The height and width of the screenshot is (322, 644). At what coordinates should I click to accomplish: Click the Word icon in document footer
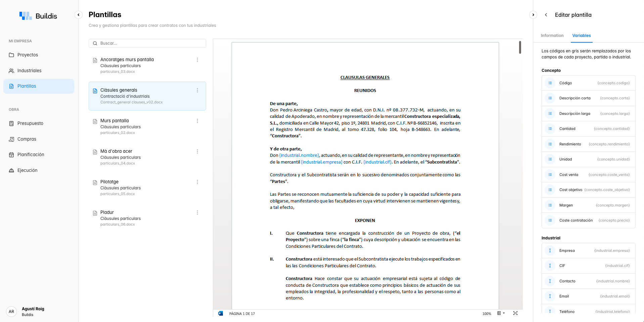pyautogui.click(x=221, y=313)
